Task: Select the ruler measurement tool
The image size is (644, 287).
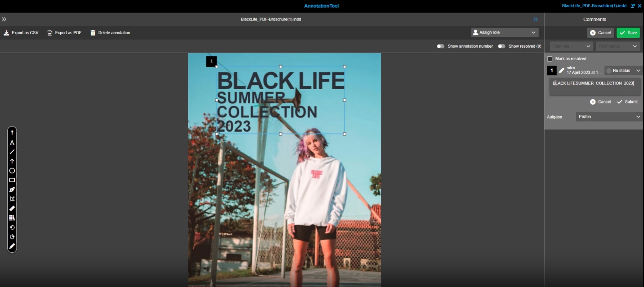Action: click(12, 208)
